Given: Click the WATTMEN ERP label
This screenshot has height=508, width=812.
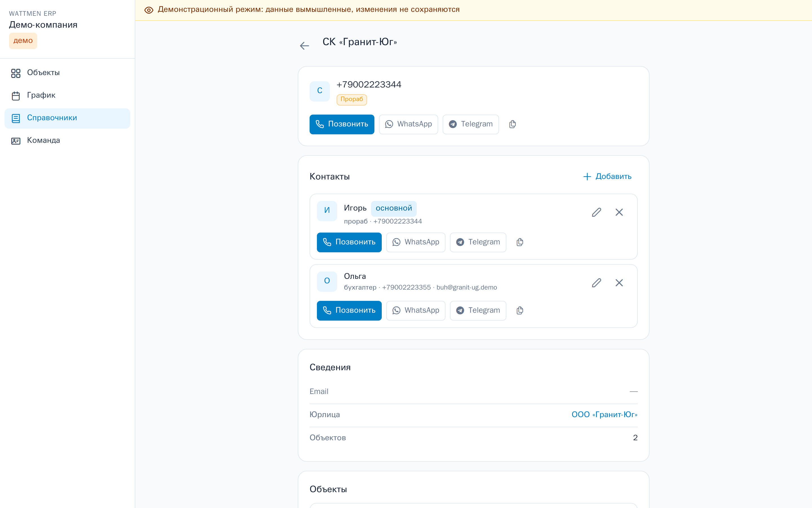Looking at the screenshot, I should pyautogui.click(x=32, y=14).
